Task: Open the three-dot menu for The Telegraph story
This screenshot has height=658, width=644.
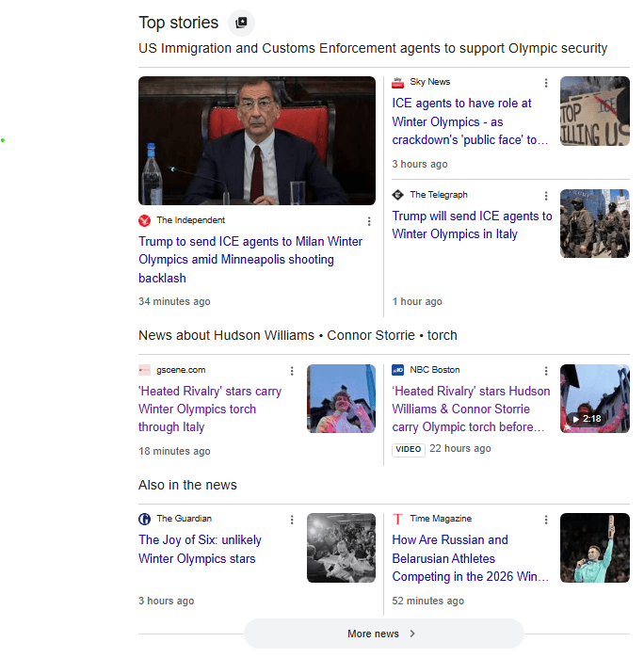Action: (x=546, y=196)
